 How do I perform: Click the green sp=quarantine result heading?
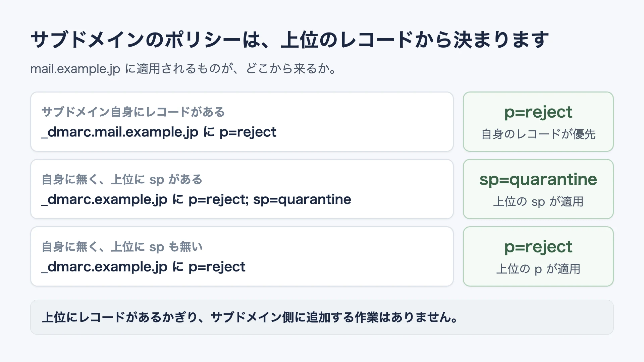click(x=538, y=180)
